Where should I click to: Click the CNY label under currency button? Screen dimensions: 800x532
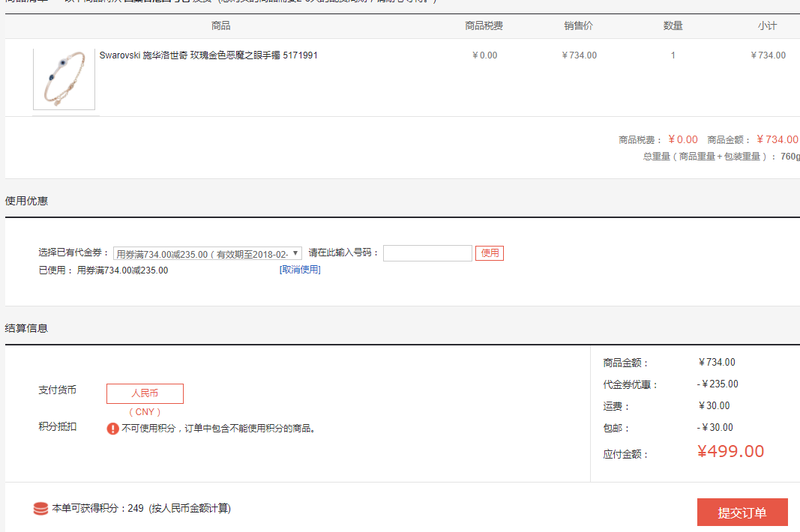tap(145, 412)
